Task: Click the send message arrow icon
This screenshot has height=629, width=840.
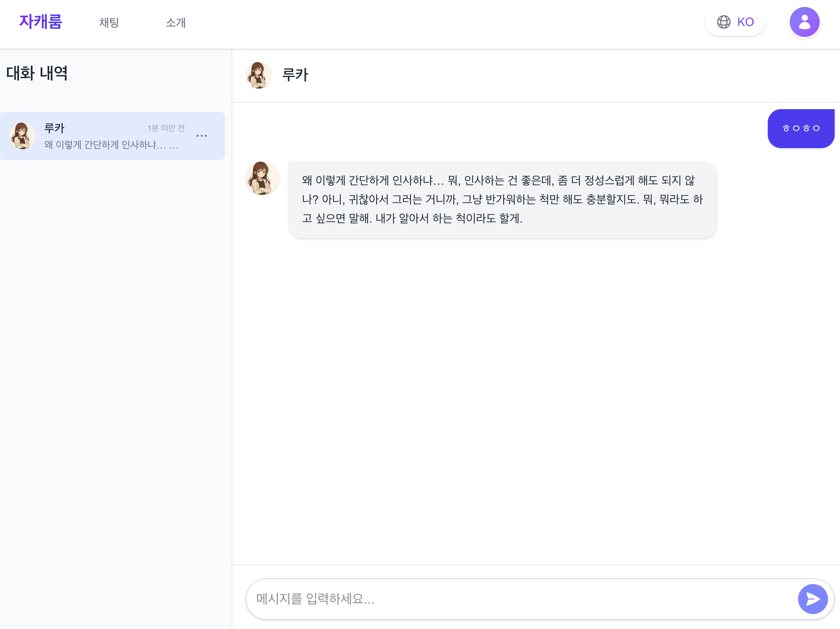Action: (812, 599)
